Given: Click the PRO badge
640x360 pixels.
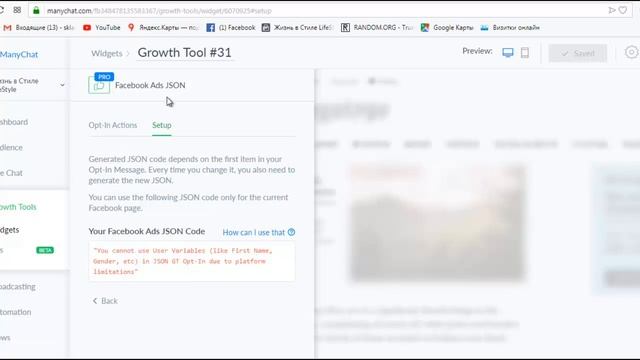Looking at the screenshot, I should pos(104,77).
